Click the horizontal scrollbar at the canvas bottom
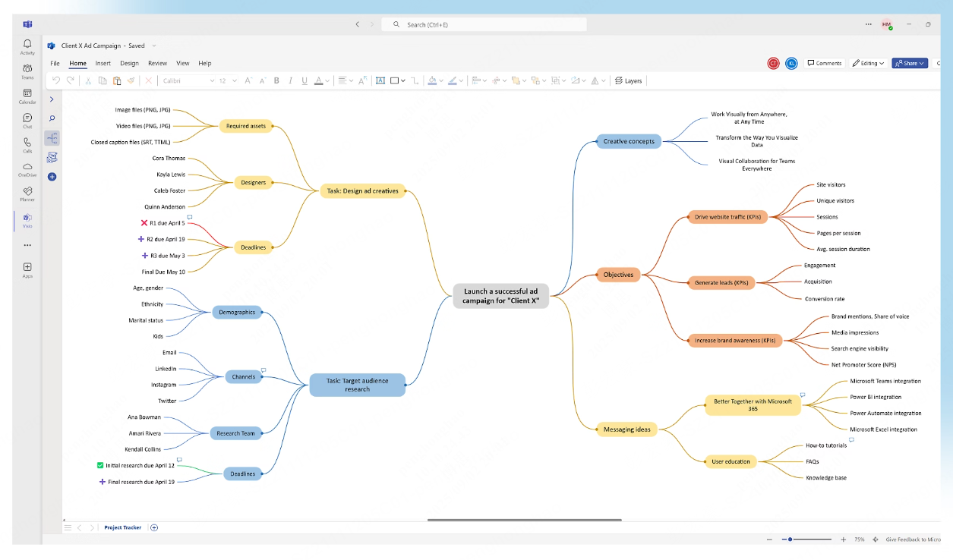Viewport: 953px width, 560px height. click(524, 520)
